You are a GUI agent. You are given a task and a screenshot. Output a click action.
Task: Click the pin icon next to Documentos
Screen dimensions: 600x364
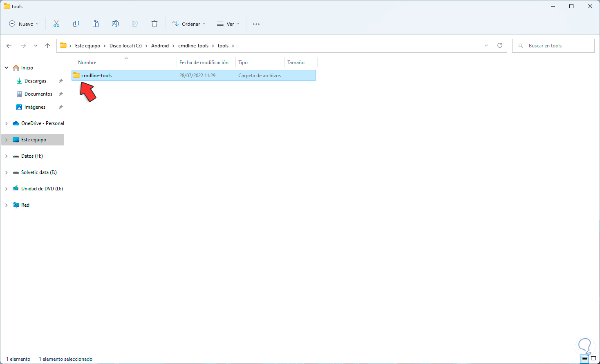(61, 94)
